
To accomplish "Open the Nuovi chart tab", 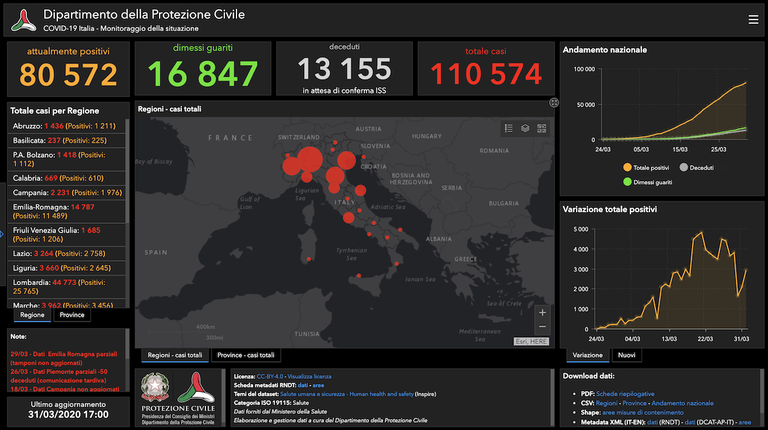I will tap(628, 355).
